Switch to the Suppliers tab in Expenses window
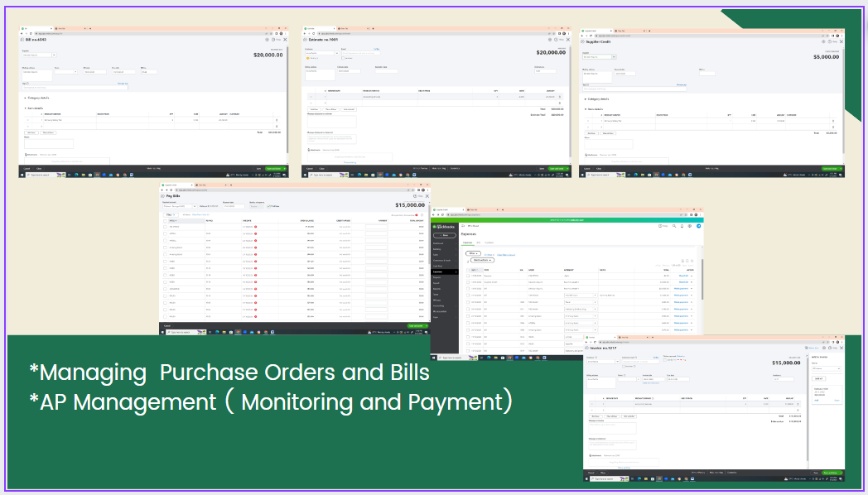868x495 pixels. pos(489,243)
